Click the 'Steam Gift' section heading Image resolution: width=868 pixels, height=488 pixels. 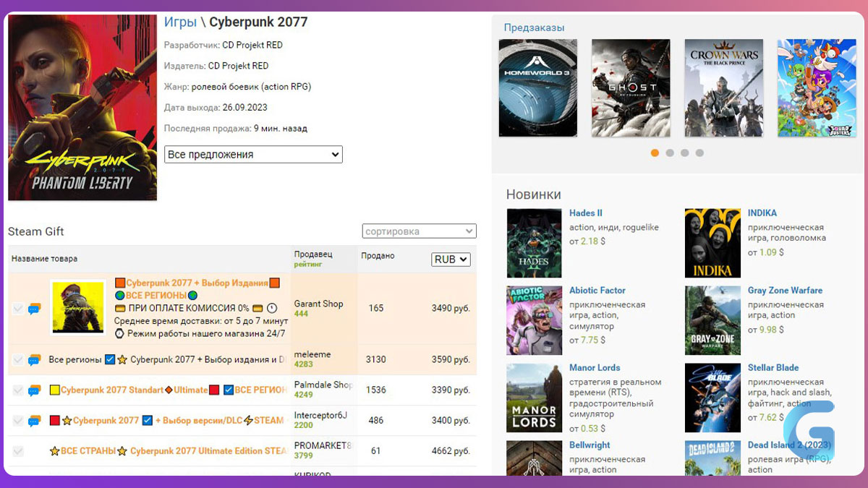pos(36,231)
